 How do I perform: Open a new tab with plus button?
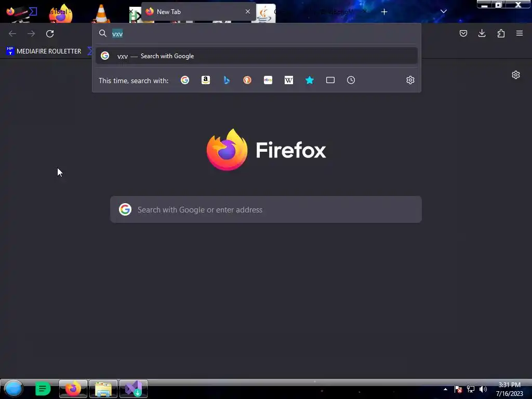coord(384,12)
